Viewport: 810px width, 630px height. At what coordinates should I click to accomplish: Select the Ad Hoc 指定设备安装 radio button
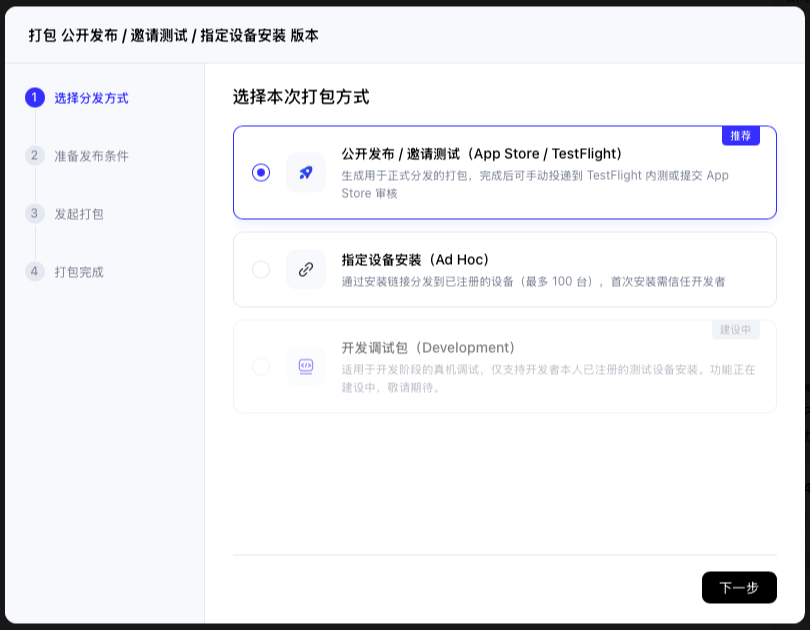(261, 270)
